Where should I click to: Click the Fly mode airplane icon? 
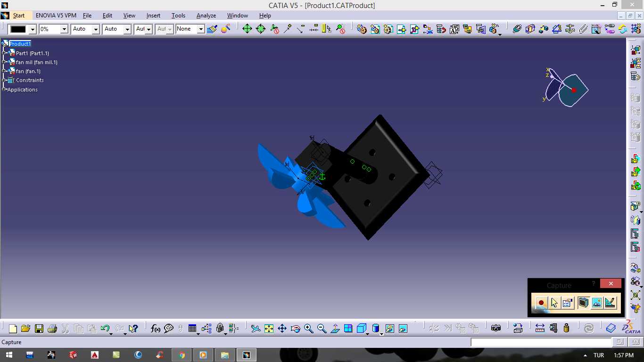click(256, 329)
